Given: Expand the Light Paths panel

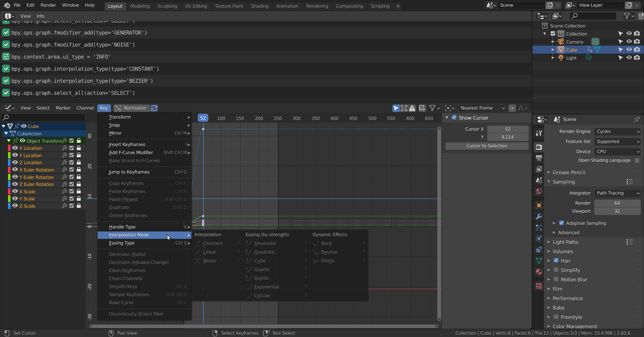Looking at the screenshot, I should 566,242.
